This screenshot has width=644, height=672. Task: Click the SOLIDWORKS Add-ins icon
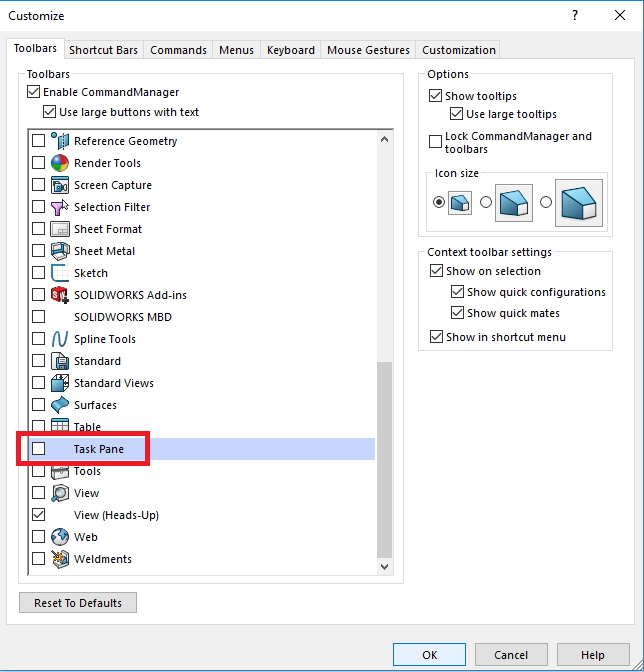pyautogui.click(x=59, y=295)
